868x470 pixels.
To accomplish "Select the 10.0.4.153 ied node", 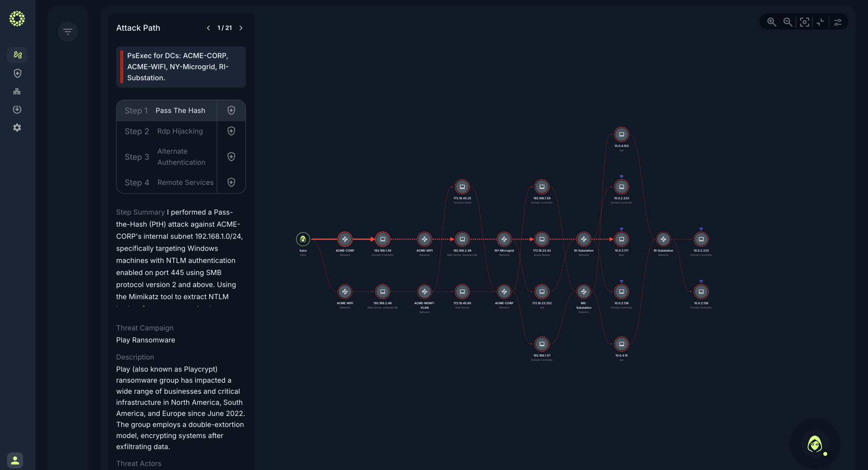I will click(621, 135).
